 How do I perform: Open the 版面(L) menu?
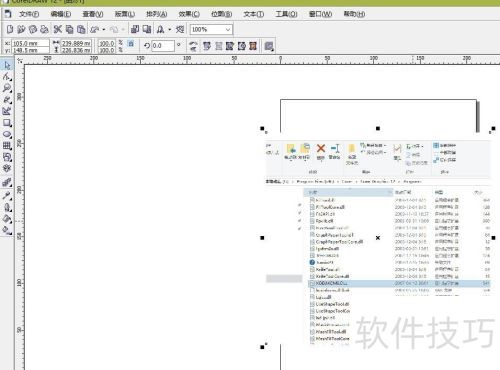(x=125, y=14)
